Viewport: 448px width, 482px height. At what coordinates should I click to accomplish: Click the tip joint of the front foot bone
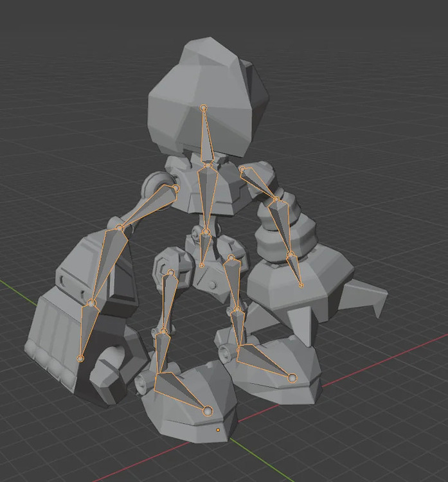click(208, 411)
